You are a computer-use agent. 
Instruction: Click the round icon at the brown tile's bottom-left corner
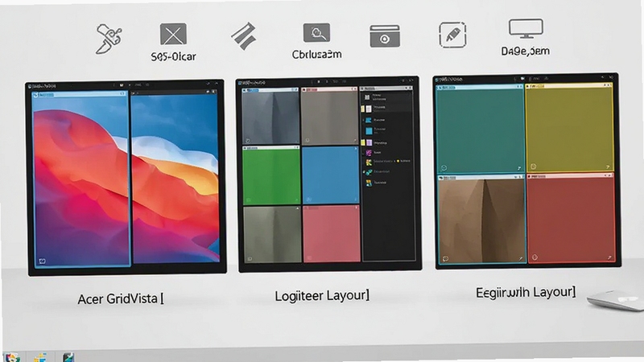pos(445,258)
